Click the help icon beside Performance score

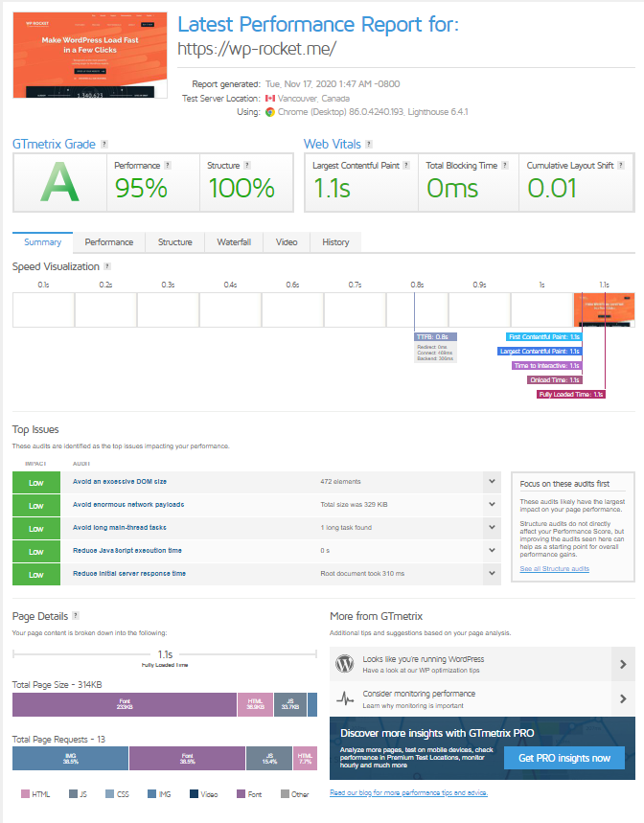[168, 166]
